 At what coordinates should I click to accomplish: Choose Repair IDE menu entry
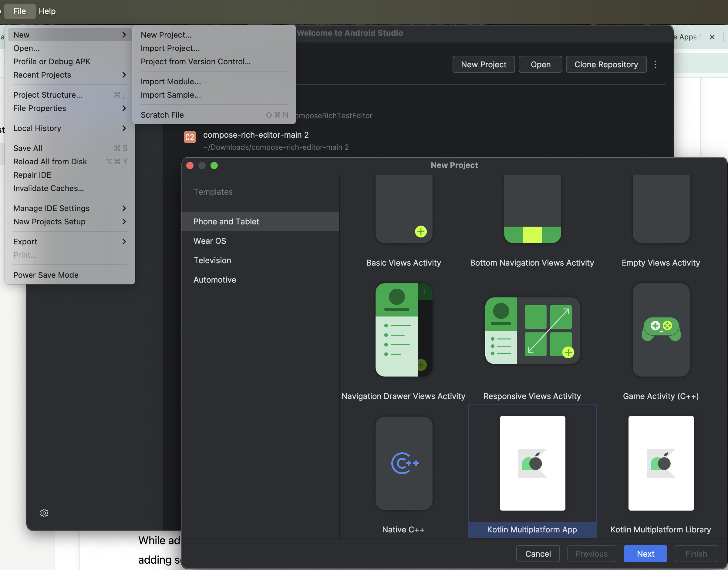[70, 175]
